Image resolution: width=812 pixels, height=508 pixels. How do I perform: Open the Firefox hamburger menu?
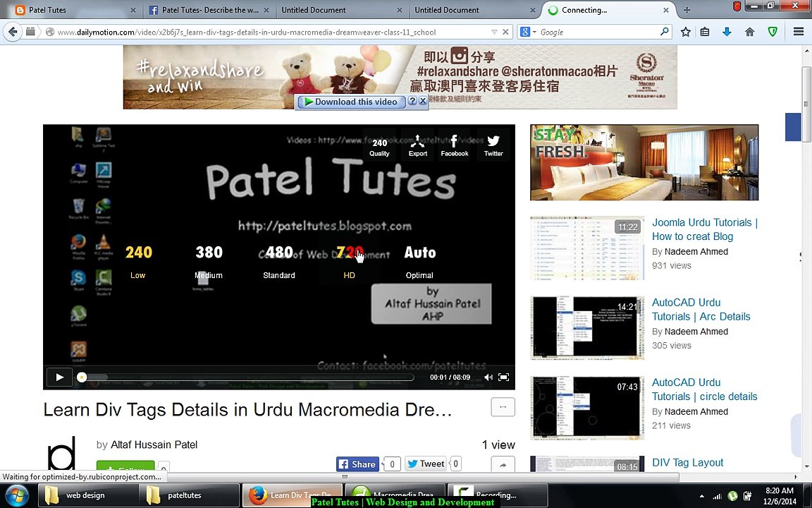pyautogui.click(x=798, y=32)
